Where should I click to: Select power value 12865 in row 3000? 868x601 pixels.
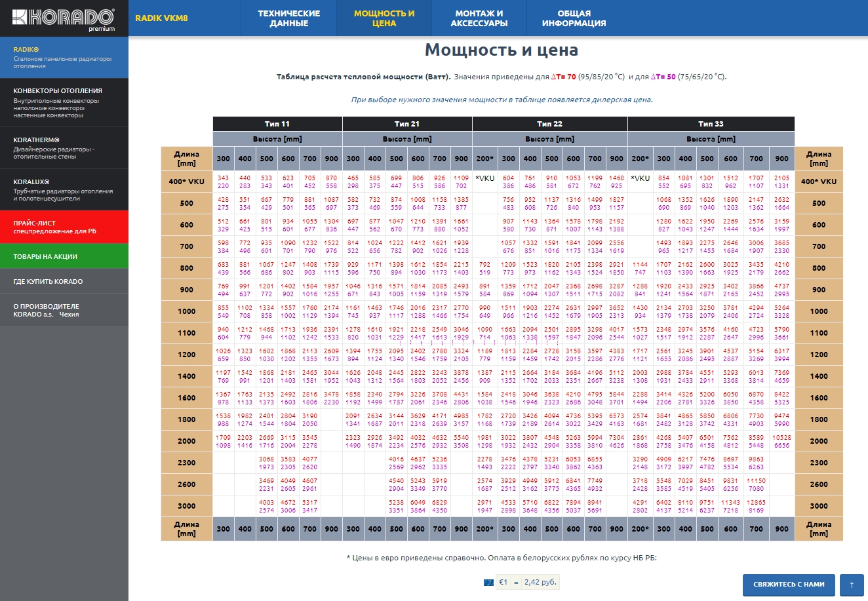(x=756, y=503)
